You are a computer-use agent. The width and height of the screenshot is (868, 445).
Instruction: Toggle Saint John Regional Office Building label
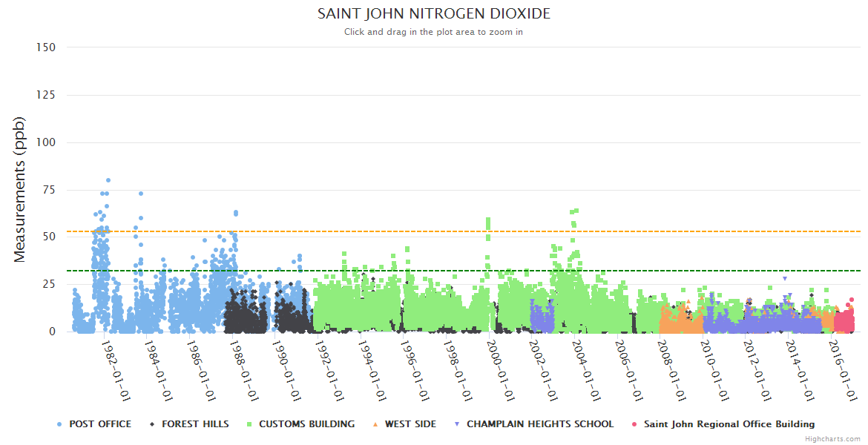click(x=729, y=424)
